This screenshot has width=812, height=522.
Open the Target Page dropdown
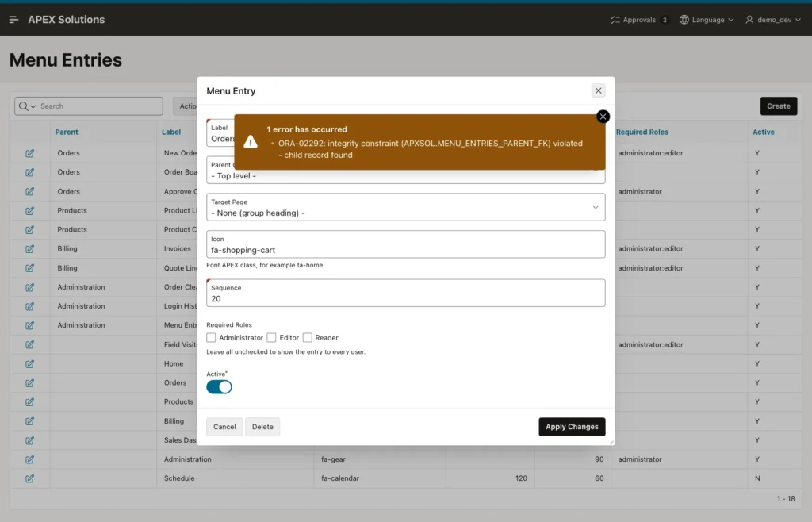click(x=405, y=207)
